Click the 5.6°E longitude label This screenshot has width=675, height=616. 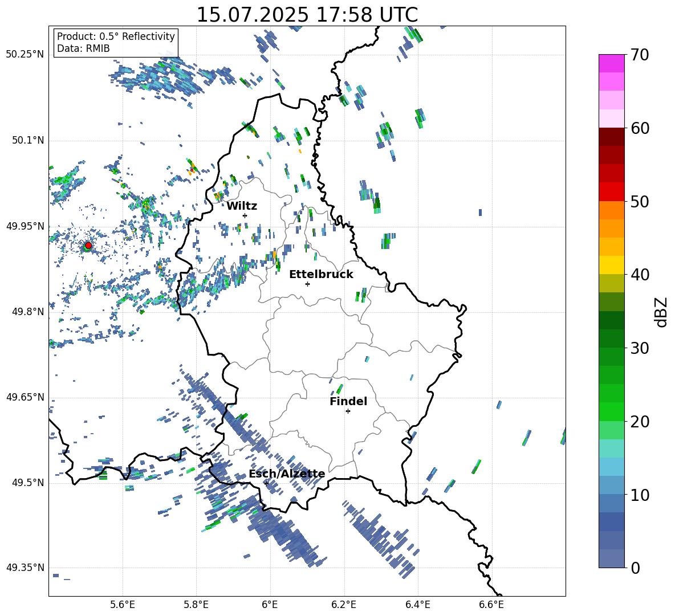point(123,605)
